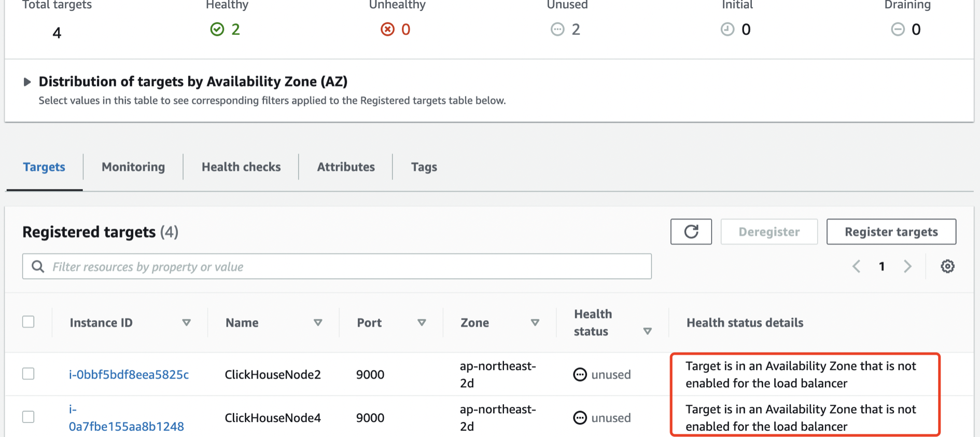This screenshot has width=980, height=437.
Task: Click the search magnifier icon in filter box
Action: pos(38,267)
